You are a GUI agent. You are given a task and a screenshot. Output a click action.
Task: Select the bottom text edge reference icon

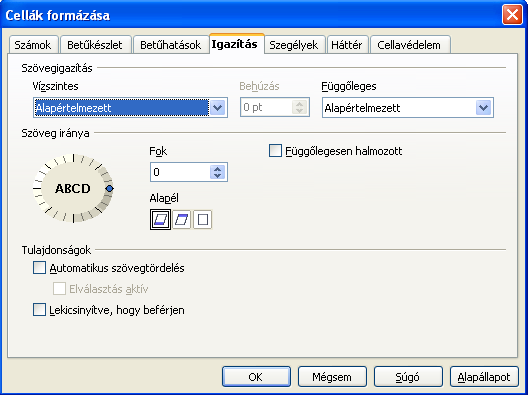tap(160, 220)
